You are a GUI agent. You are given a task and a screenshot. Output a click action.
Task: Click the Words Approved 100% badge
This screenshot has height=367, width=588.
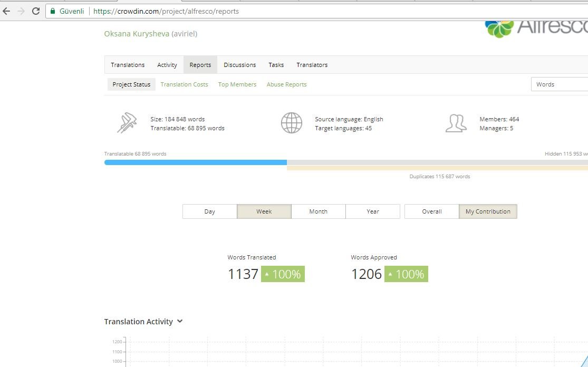[406, 274]
